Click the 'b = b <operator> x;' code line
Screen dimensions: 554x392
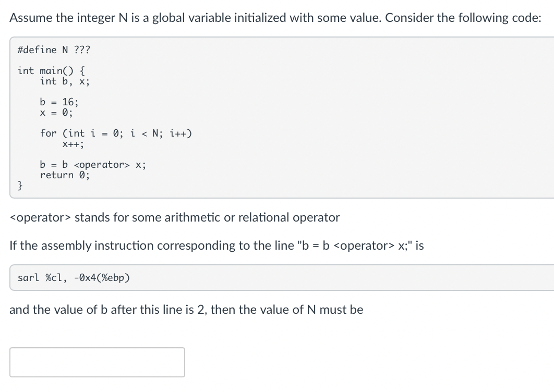click(x=93, y=165)
